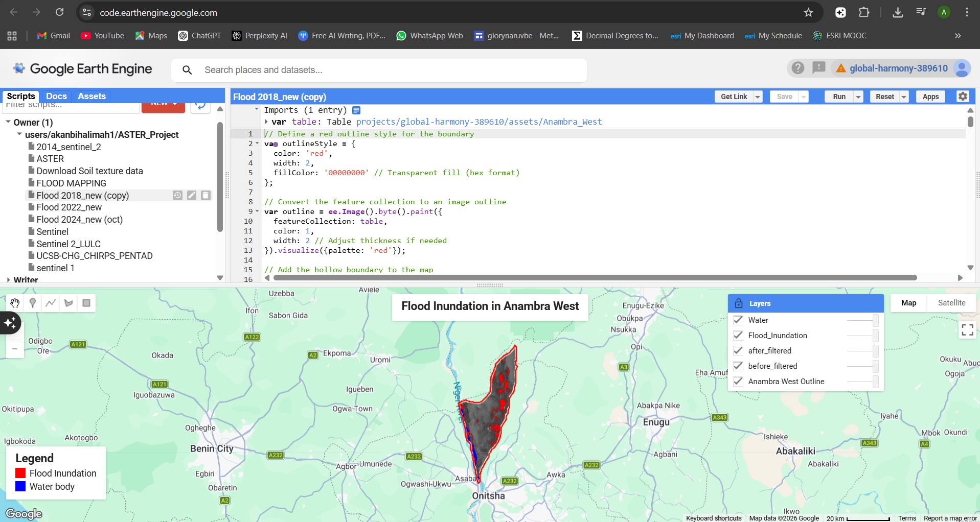
Task: Disable the Flood_Inundation layer
Action: tap(739, 336)
